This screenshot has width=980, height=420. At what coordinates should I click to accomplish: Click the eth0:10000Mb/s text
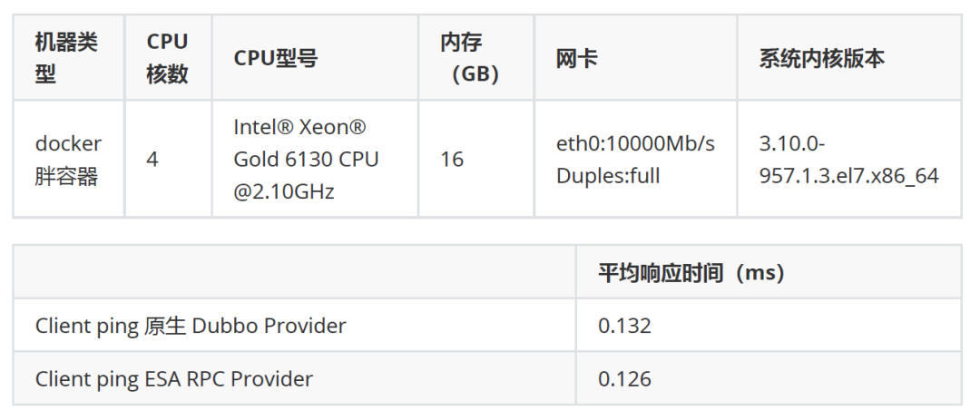[635, 143]
